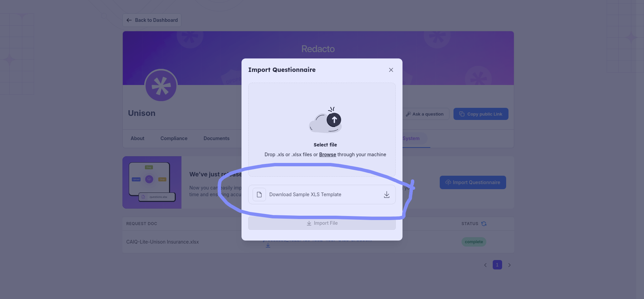The image size is (644, 299).
Task: Click the Unison asterisk logo avatar
Action: tap(161, 86)
